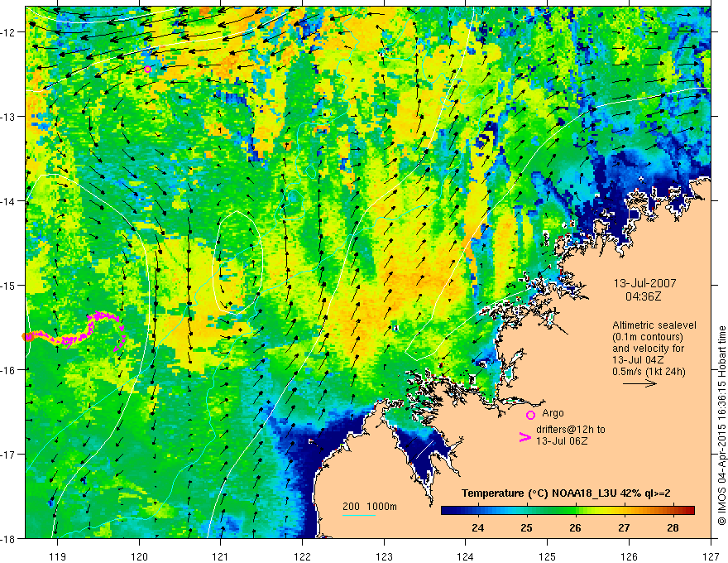728x563 pixels.
Task: Click the 'and velocity for' text line
Action: tap(648, 349)
